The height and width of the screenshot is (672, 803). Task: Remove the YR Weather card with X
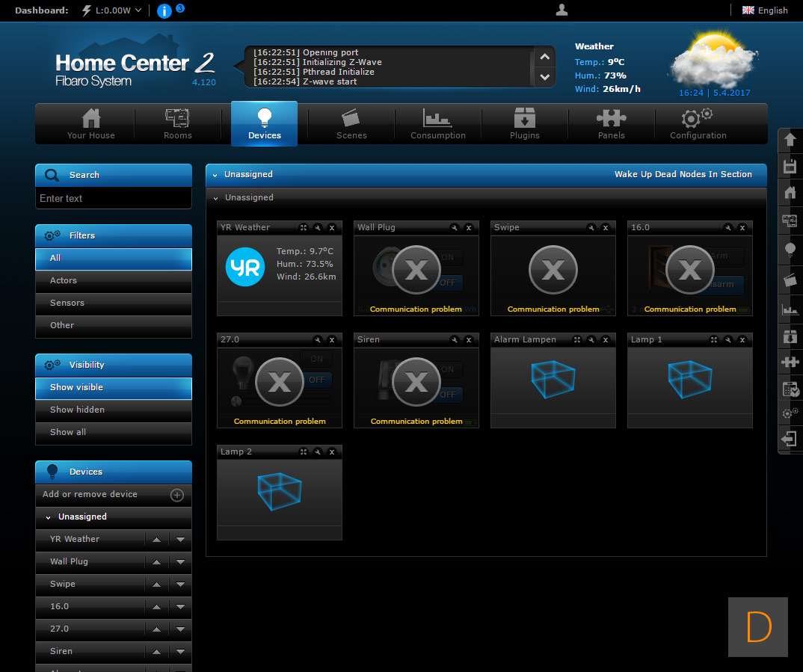(x=332, y=228)
